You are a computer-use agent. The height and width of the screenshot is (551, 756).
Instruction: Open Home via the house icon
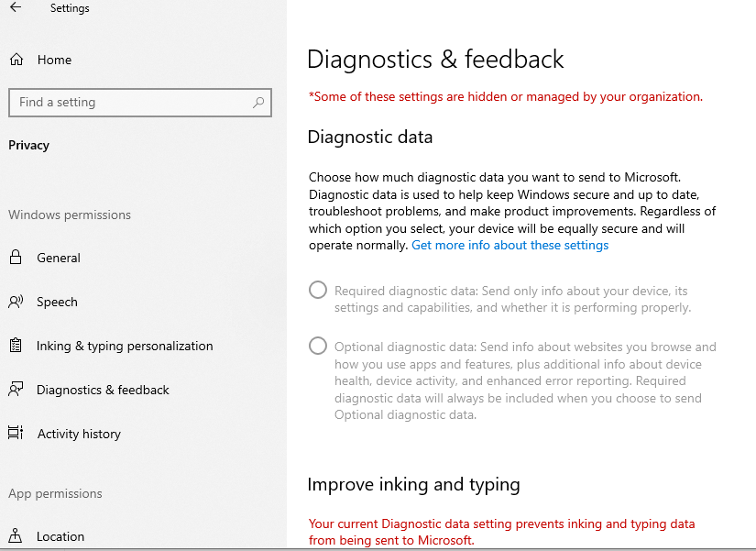[x=16, y=60]
